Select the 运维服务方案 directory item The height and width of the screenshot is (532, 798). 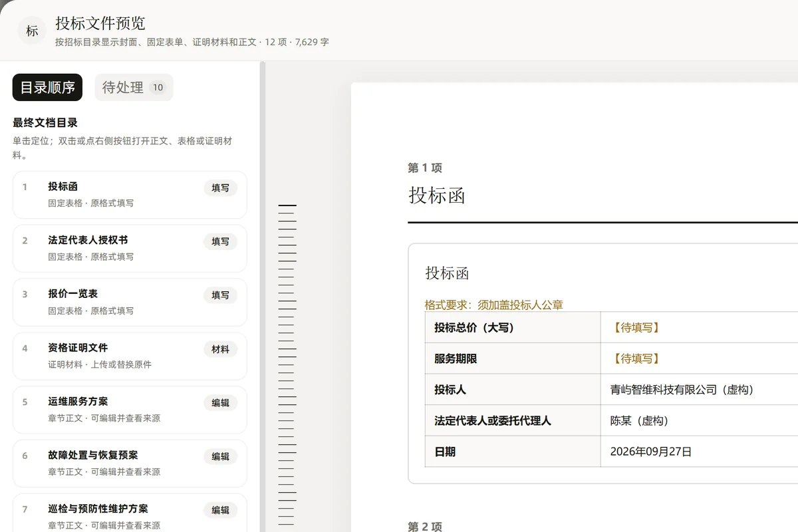[130, 410]
